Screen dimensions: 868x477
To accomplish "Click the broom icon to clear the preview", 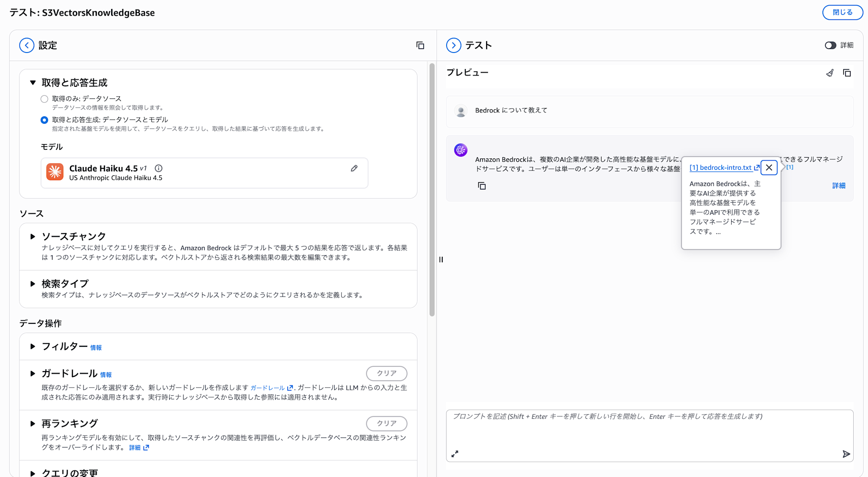I will point(830,73).
